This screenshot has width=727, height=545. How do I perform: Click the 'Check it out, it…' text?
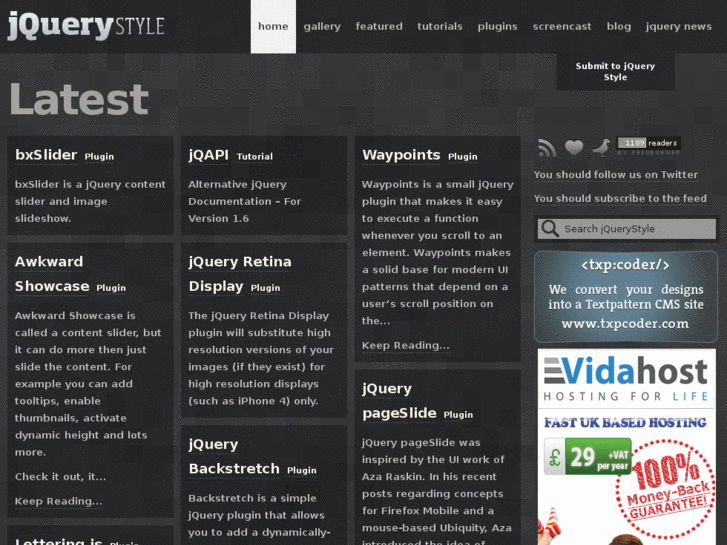coord(60,477)
